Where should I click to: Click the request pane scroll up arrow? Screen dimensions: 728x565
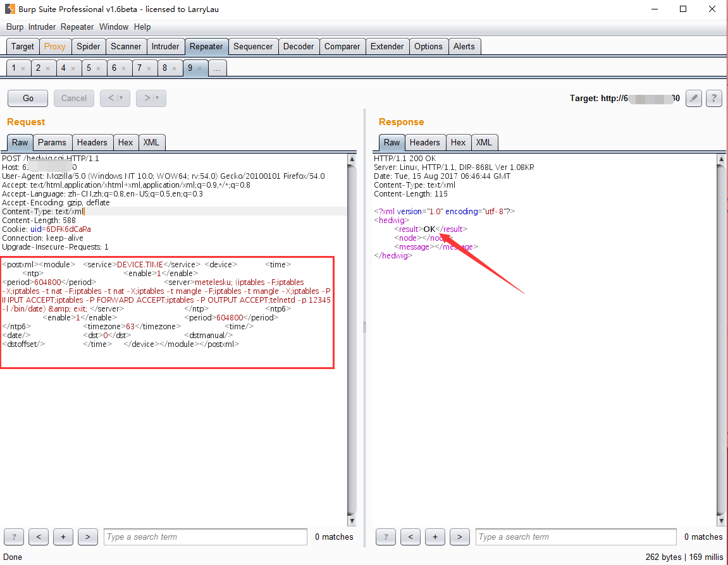pyautogui.click(x=352, y=159)
